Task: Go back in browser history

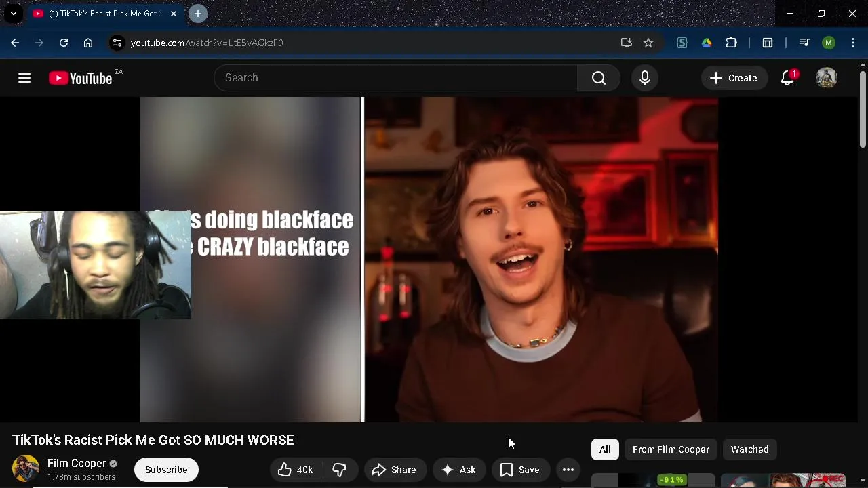Action: coord(15,43)
